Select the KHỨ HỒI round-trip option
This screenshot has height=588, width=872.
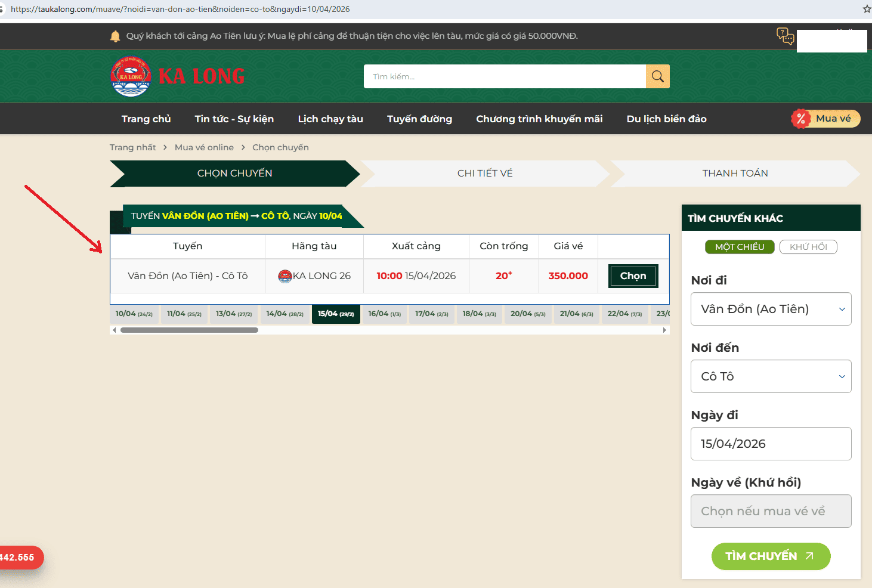click(x=808, y=247)
